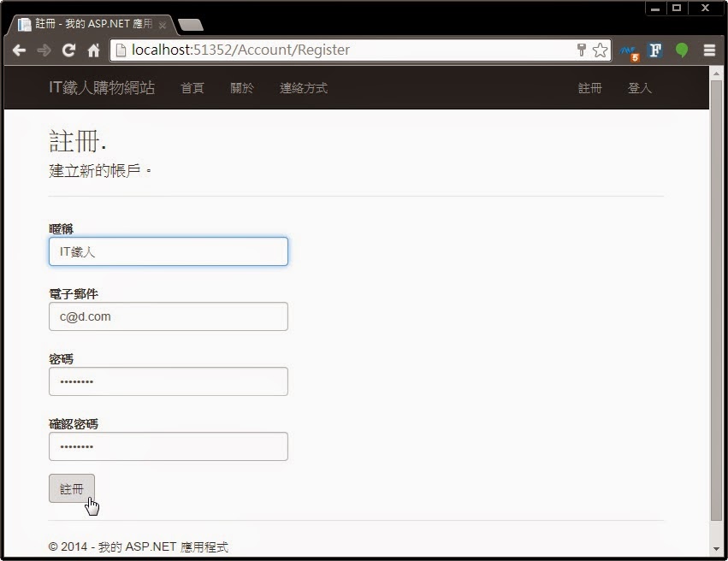Minimize the browser window
This screenshot has height=561, width=728.
tap(655, 9)
